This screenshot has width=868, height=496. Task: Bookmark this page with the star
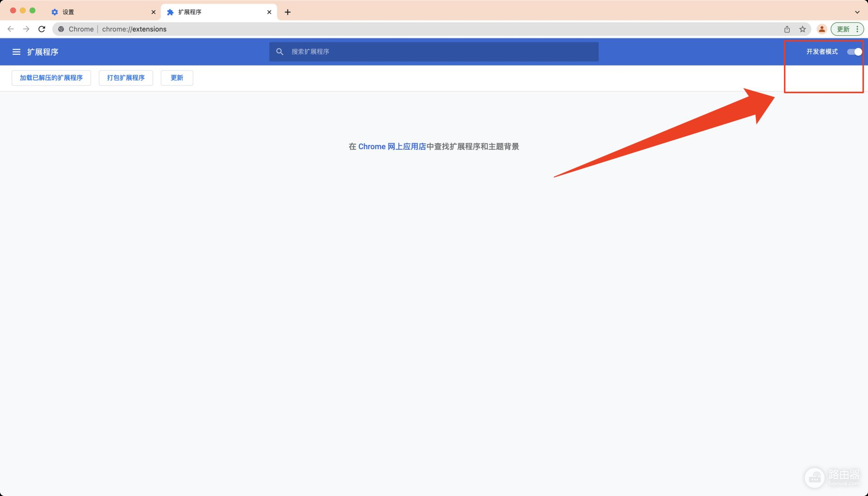(802, 29)
